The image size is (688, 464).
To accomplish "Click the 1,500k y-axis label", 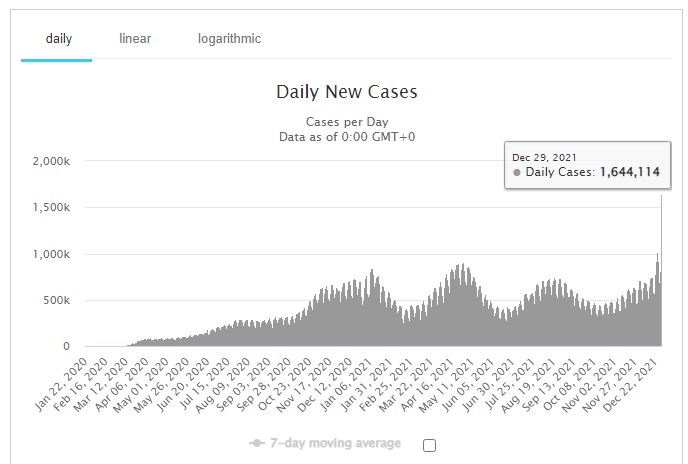I will [x=50, y=207].
